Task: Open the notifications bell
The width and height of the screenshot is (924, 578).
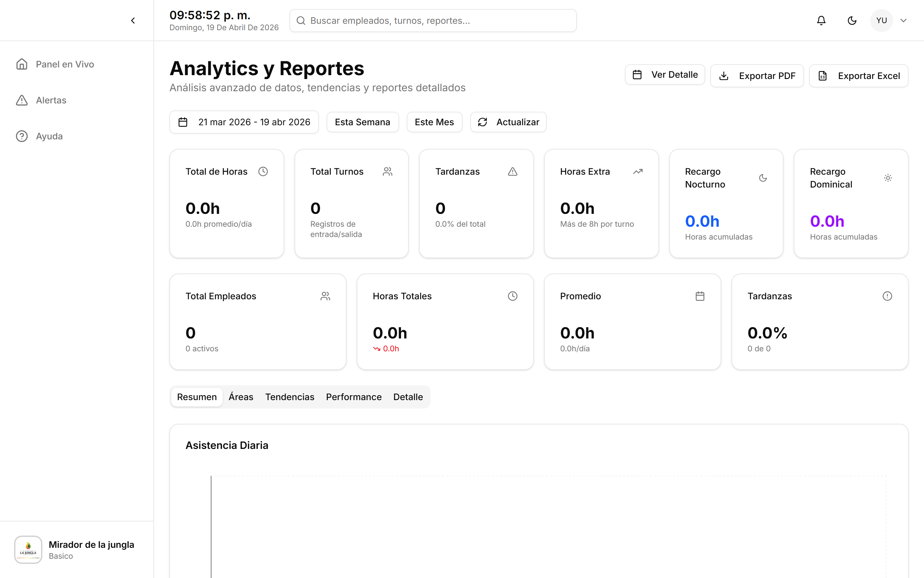Action: pyautogui.click(x=821, y=21)
